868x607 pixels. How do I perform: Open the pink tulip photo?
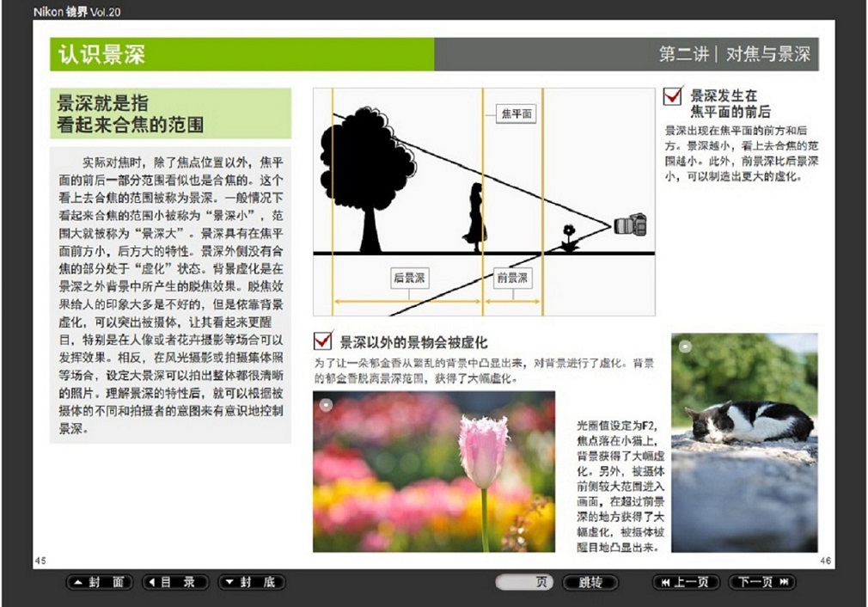tap(433, 471)
